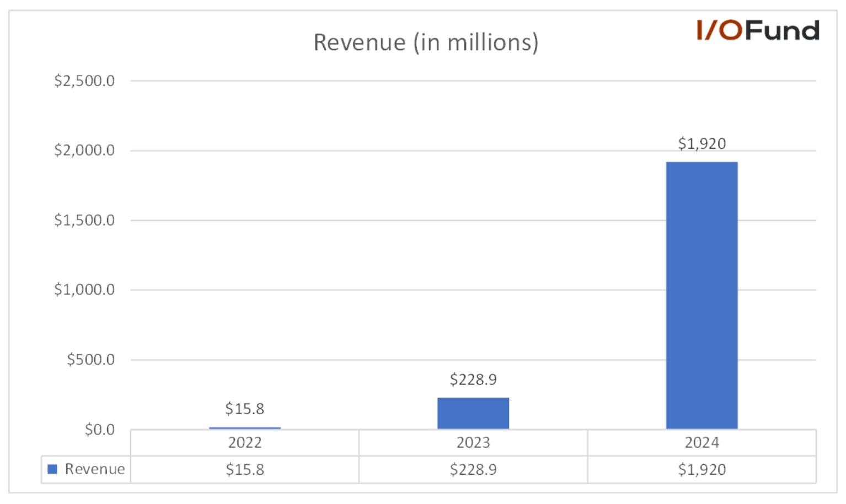Click the $15.8 data label above bar
This screenshot has height=504, width=846.
point(245,409)
